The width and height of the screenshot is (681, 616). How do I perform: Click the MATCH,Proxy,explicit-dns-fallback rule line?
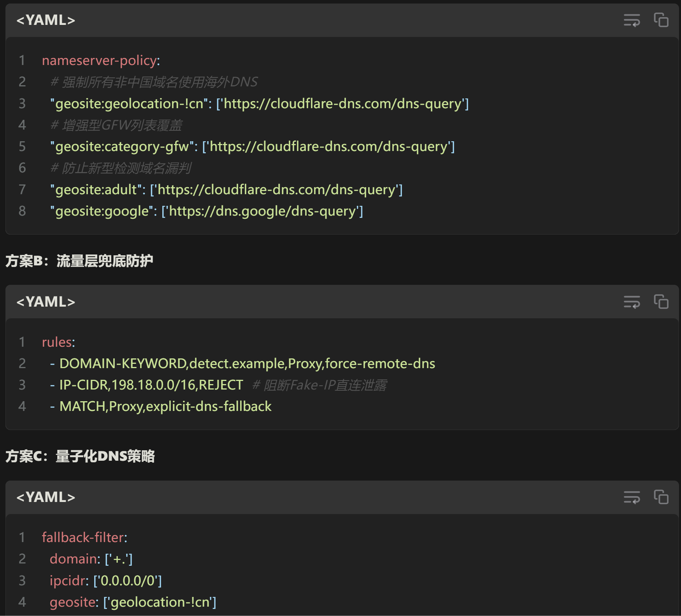[161, 406]
